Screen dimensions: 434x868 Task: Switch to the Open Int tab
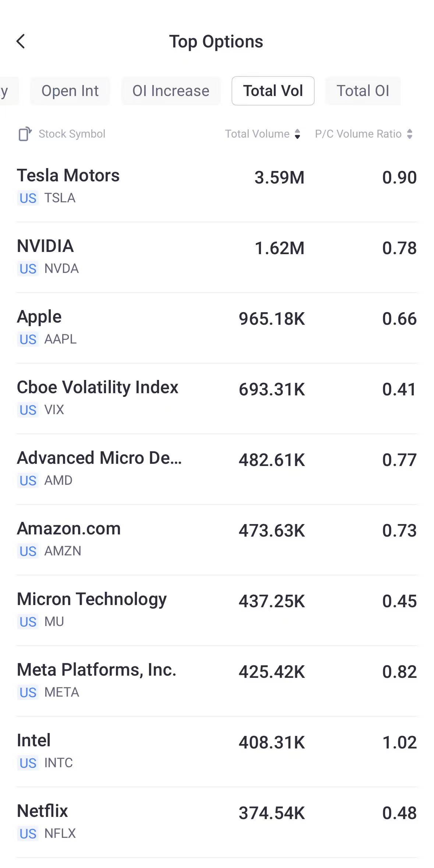point(70,91)
